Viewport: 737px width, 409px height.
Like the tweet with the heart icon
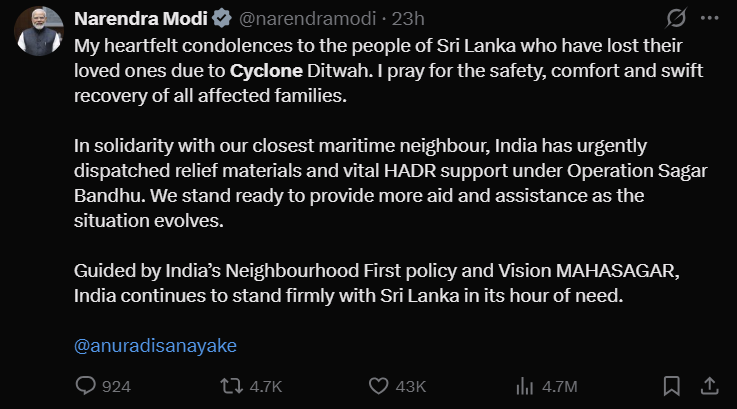(378, 385)
